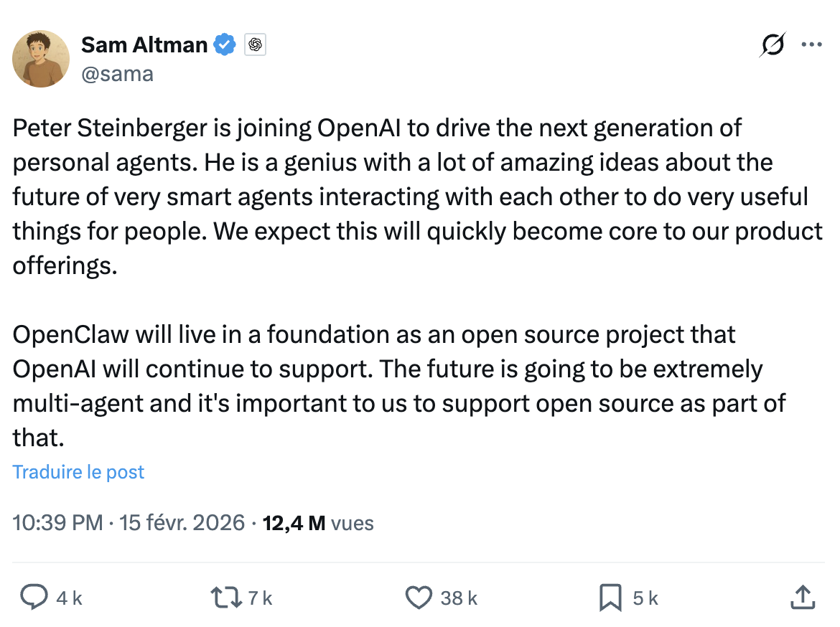Click Sam Altman's profile avatar

click(42, 59)
